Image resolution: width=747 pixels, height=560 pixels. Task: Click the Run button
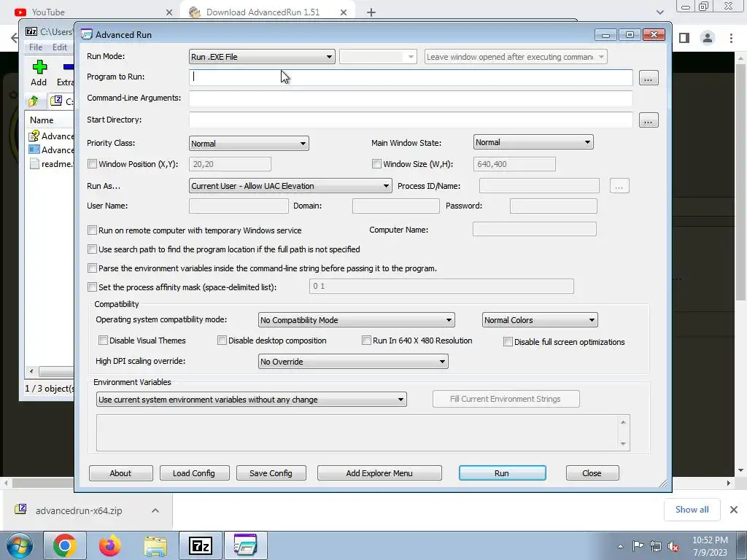click(x=502, y=472)
